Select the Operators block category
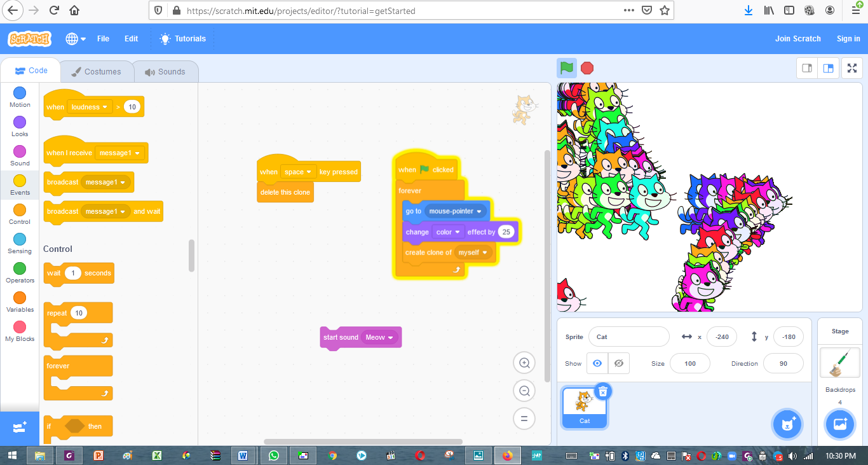Screen dimensions: 868x465 pyautogui.click(x=19, y=272)
